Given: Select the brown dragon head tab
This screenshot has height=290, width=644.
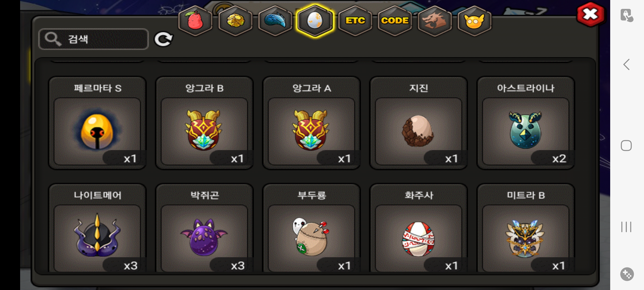Looking at the screenshot, I should click(434, 21).
